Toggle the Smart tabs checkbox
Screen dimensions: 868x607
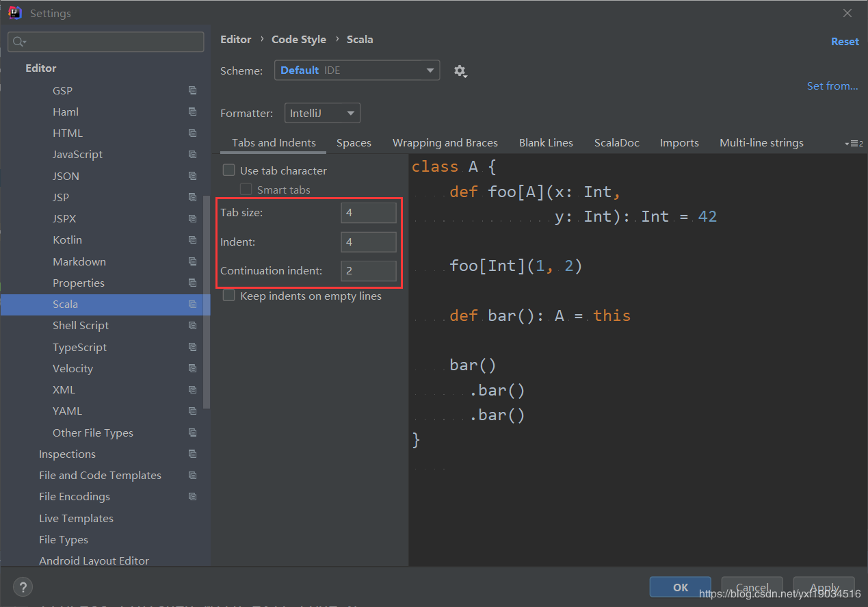[x=246, y=190]
